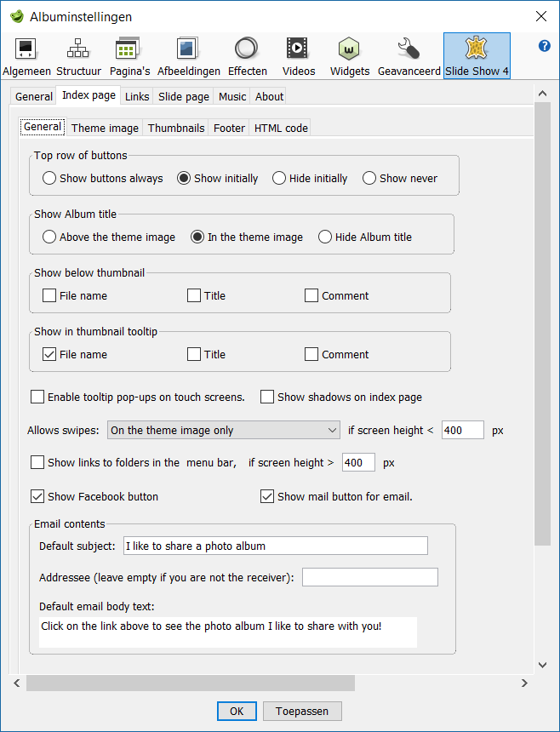Screen dimensions: 560x732
Task: Open the Widgets settings section
Action: click(350, 56)
